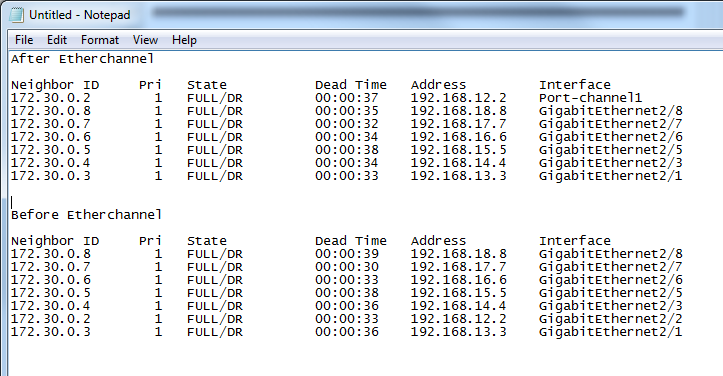
Task: Open the Help menu
Action: click(x=184, y=40)
